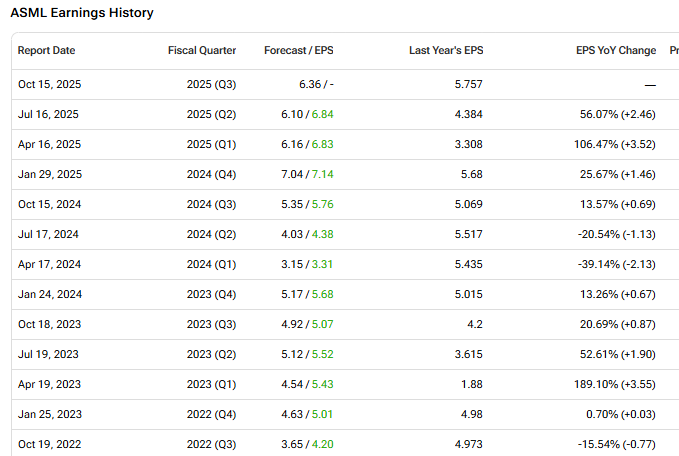Click the Jan 24, 2024 report date
Screen dimensions: 679x456
click(48, 295)
